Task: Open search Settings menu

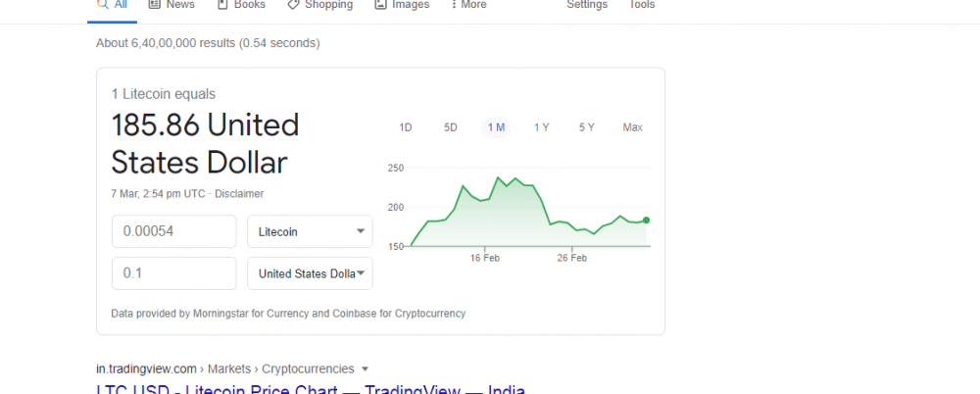Action: [587, 5]
